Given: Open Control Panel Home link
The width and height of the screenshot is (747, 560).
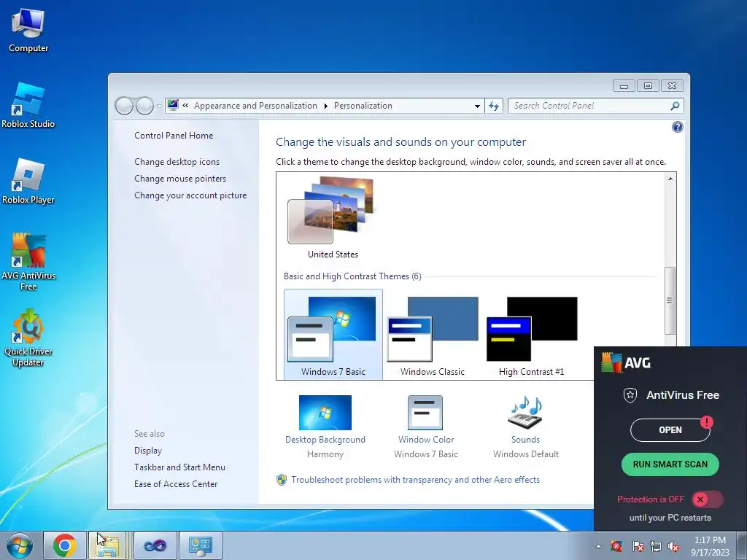Looking at the screenshot, I should click(174, 135).
